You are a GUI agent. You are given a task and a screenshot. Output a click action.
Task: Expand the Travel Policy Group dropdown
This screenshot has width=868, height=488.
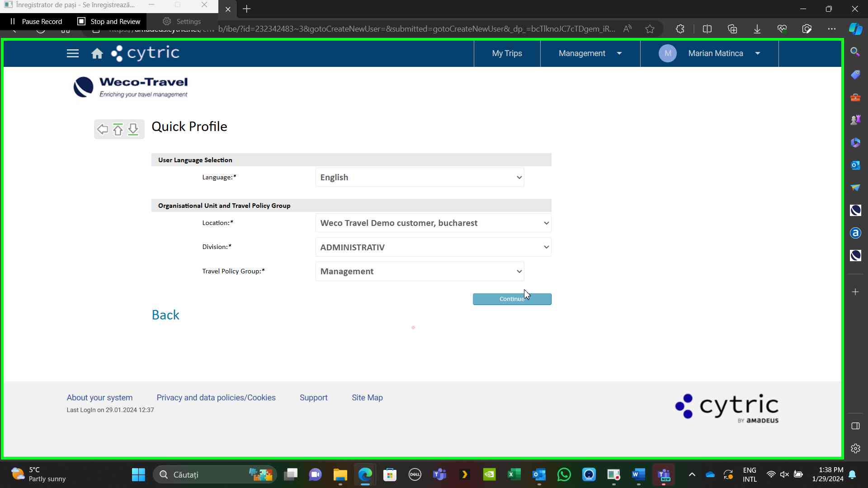[x=419, y=272]
